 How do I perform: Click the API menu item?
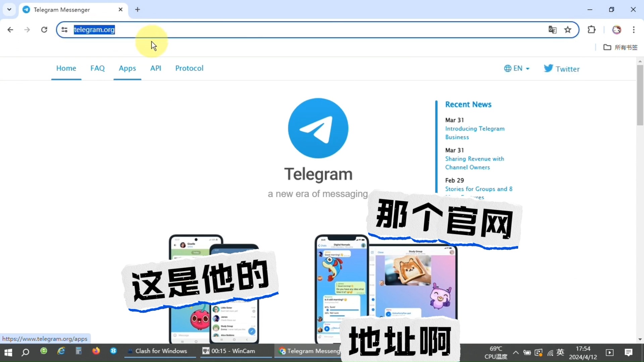(155, 68)
